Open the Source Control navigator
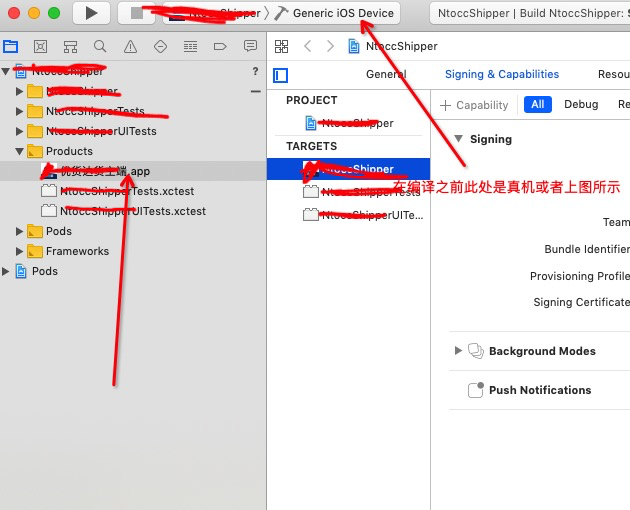Viewport: 630px width, 510px height. click(x=40, y=47)
